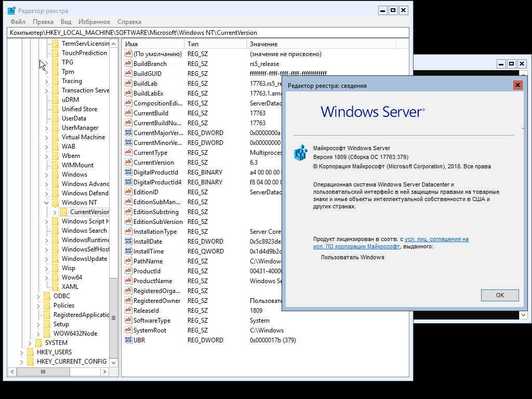
Task: Select the Virtual Machine key
Action: [x=83, y=137]
